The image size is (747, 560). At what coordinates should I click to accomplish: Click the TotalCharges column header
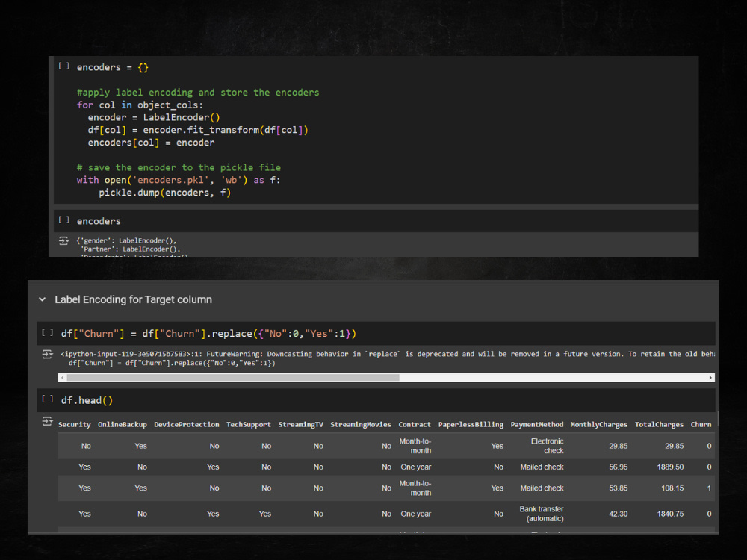(x=659, y=425)
